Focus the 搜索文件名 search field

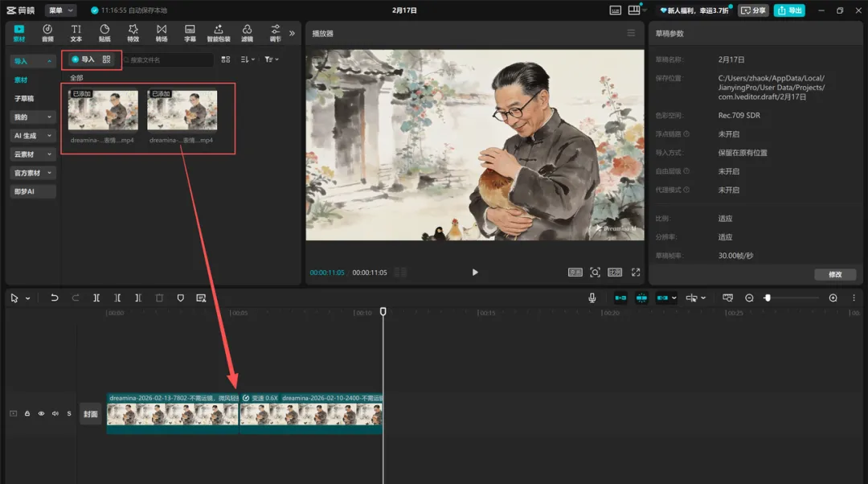click(x=168, y=59)
